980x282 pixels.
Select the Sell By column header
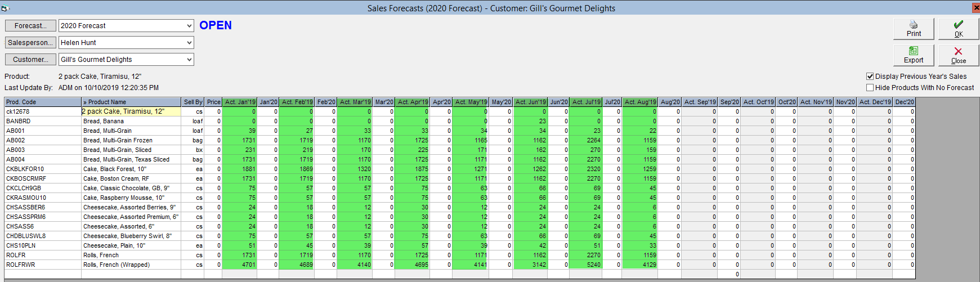193,102
